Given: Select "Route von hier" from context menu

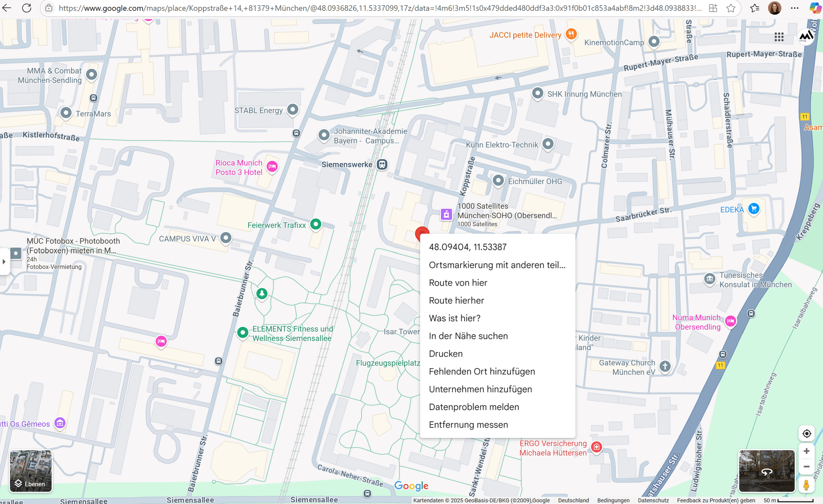Looking at the screenshot, I should 458,283.
